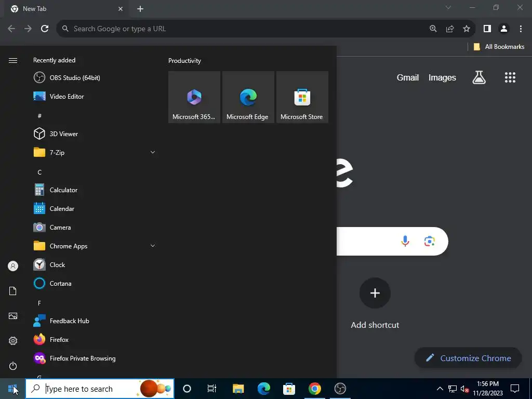The image size is (532, 399).
Task: Open network status tray icon
Action: point(453,389)
